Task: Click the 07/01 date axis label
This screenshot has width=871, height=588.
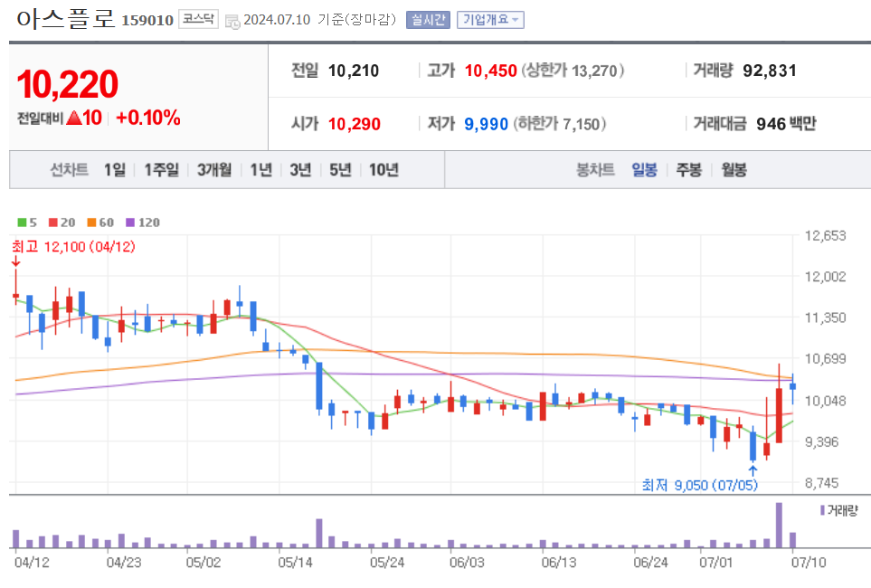Action: click(x=715, y=563)
